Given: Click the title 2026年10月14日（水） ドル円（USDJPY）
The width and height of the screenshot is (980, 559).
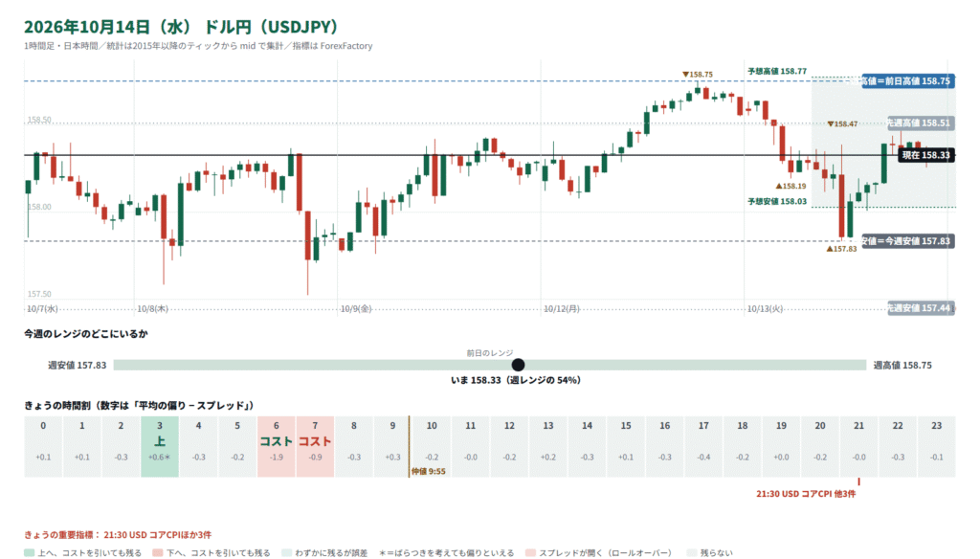Looking at the screenshot, I should point(181,27).
